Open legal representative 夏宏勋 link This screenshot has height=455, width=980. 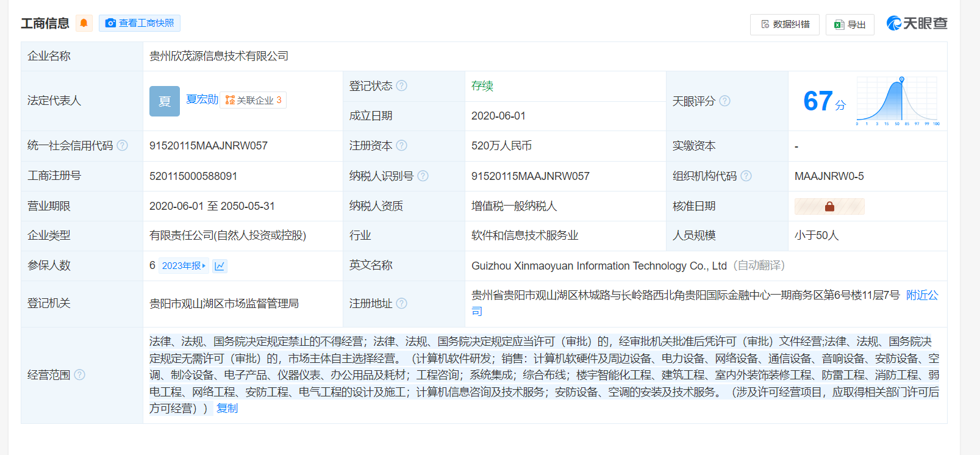(x=202, y=99)
